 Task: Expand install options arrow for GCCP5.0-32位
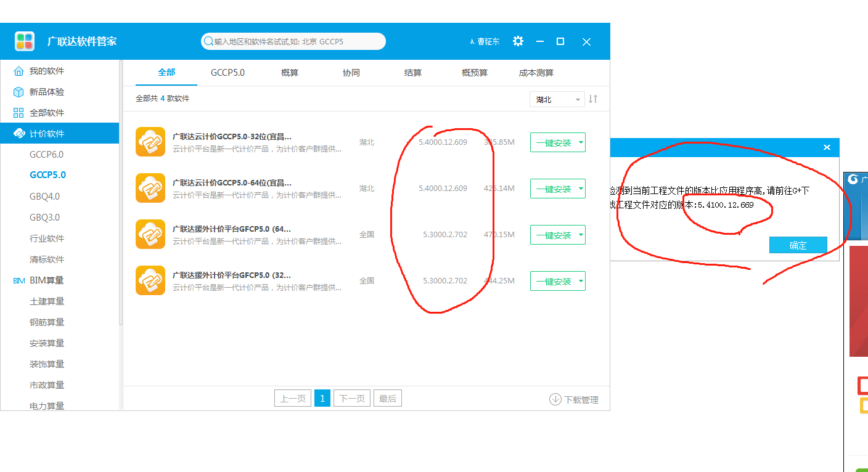[x=580, y=143]
